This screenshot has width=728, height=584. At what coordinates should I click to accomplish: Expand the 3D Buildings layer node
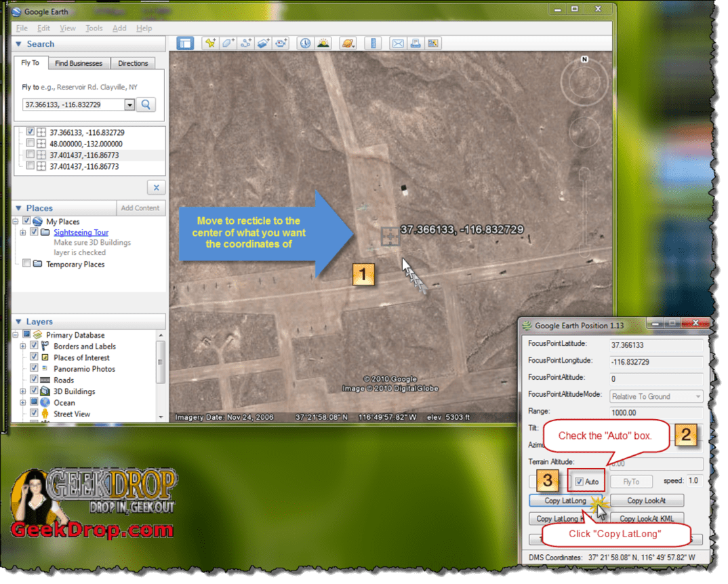point(23,391)
